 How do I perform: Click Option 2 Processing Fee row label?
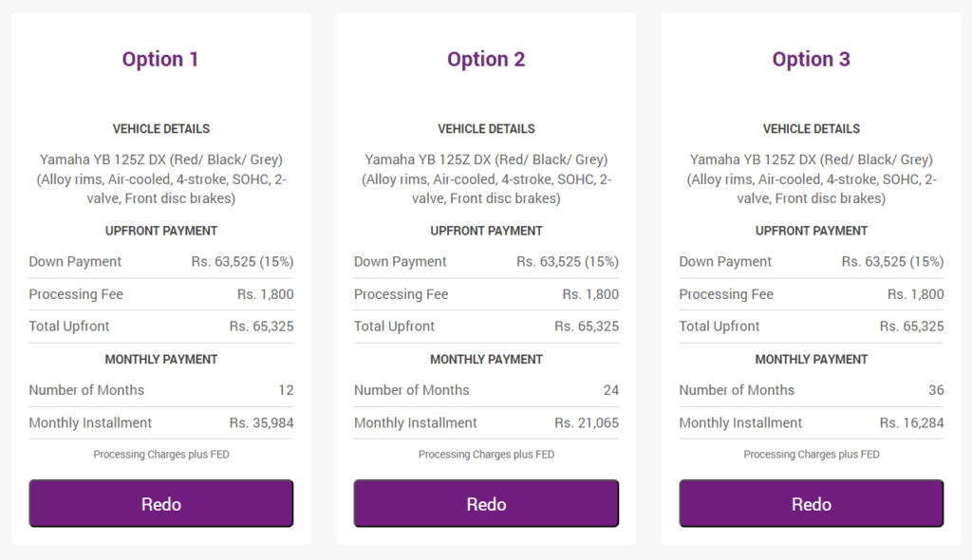[x=402, y=294]
